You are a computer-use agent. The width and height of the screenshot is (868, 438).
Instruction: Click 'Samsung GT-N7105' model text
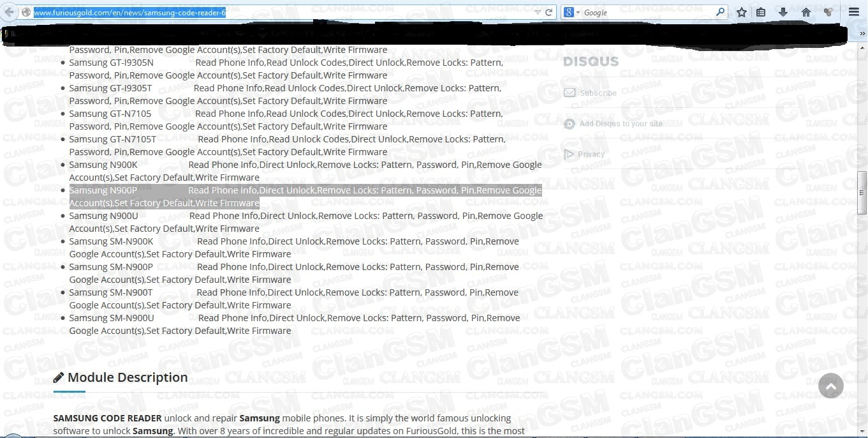[x=110, y=114]
